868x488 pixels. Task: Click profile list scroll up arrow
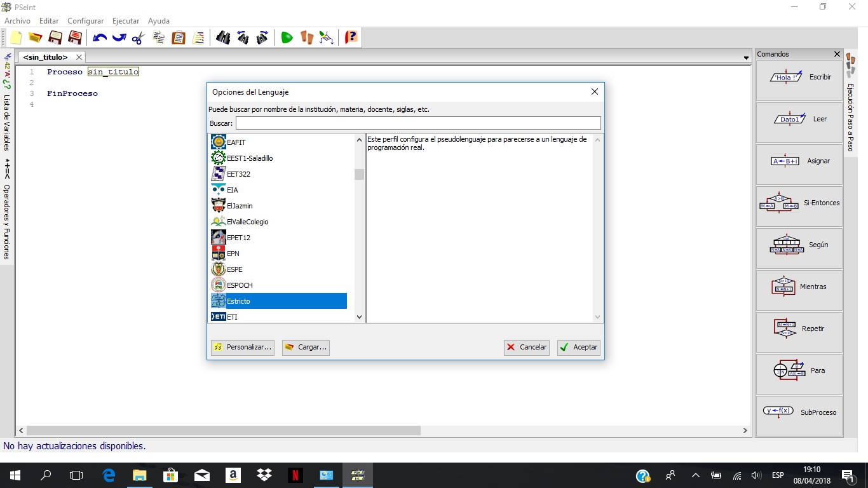359,139
